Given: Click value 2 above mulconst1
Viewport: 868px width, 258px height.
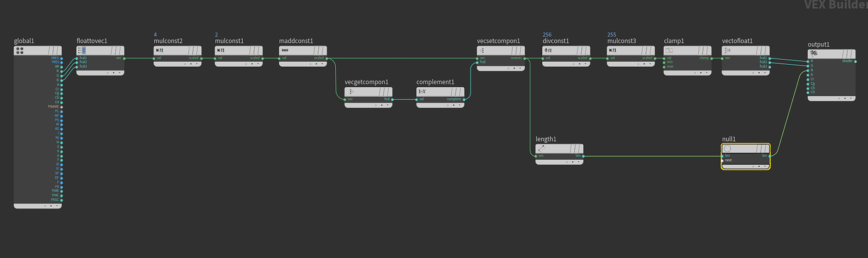Looking at the screenshot, I should [216, 34].
